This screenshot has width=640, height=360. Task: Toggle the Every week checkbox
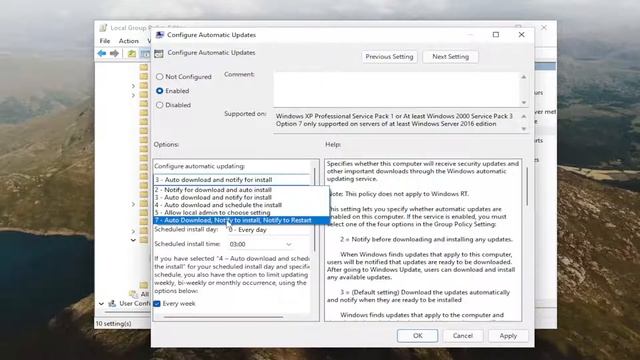click(157, 303)
